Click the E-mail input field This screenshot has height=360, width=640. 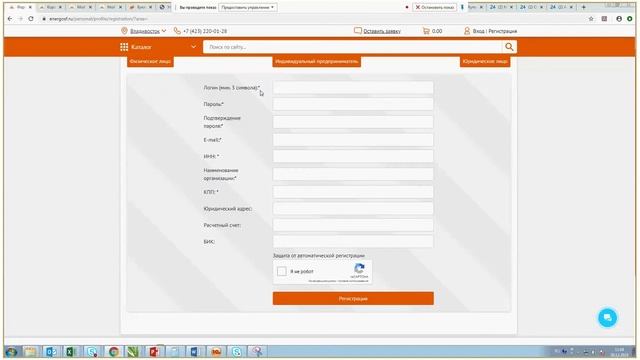[x=353, y=140]
